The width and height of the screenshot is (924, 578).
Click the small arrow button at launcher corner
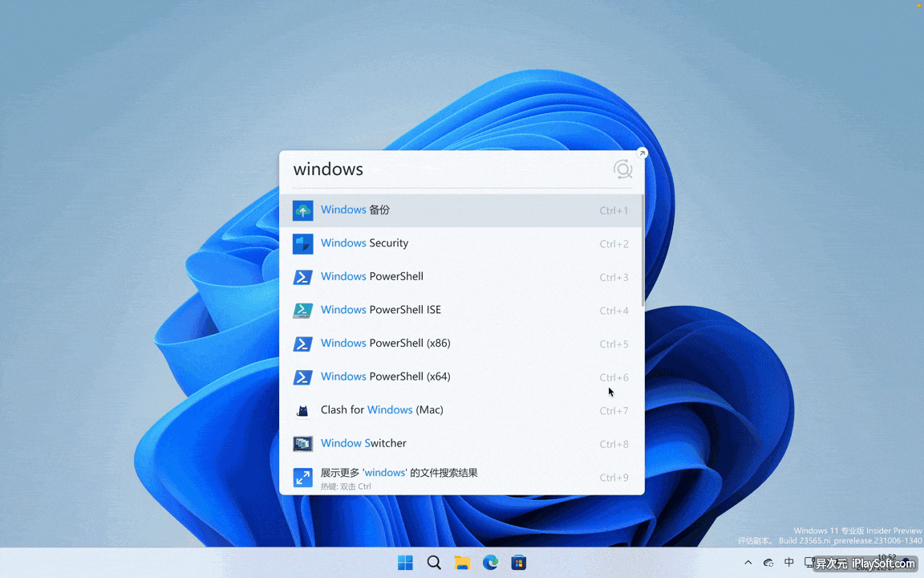click(x=642, y=153)
